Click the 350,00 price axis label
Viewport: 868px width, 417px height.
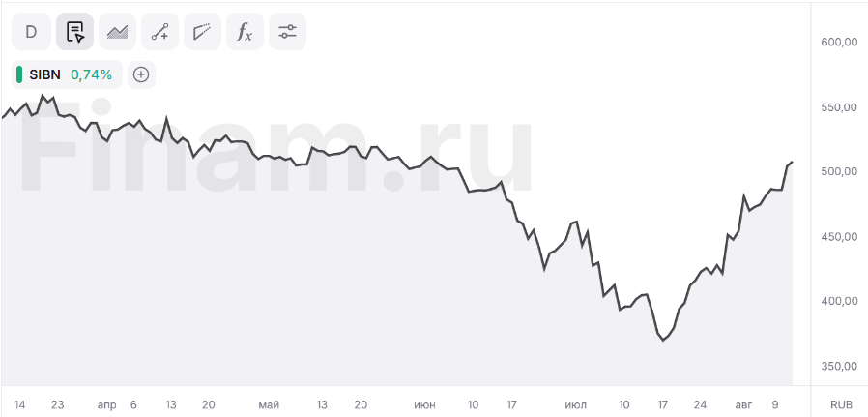click(839, 366)
